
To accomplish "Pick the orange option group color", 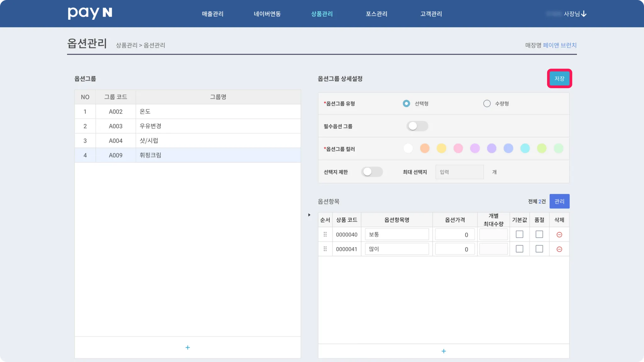I will (425, 148).
